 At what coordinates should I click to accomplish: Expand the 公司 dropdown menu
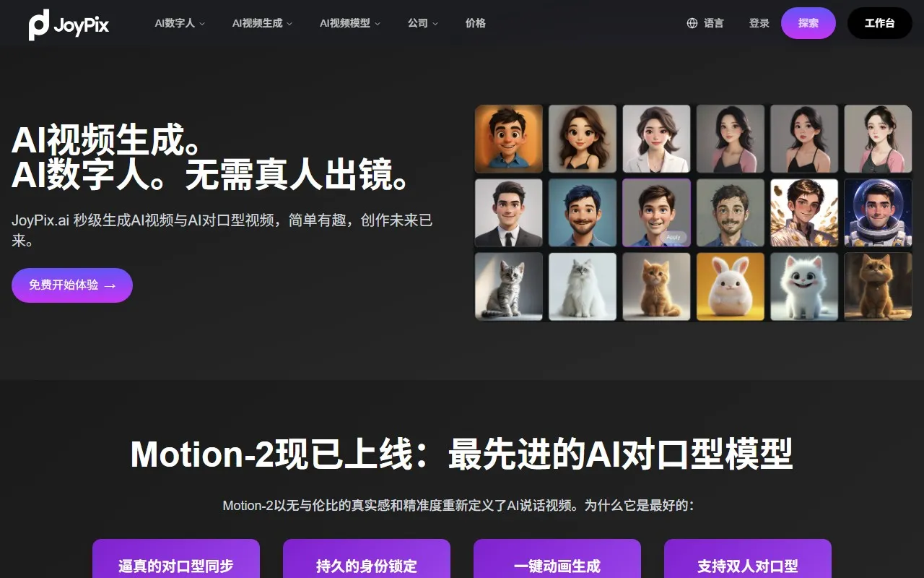click(x=423, y=23)
